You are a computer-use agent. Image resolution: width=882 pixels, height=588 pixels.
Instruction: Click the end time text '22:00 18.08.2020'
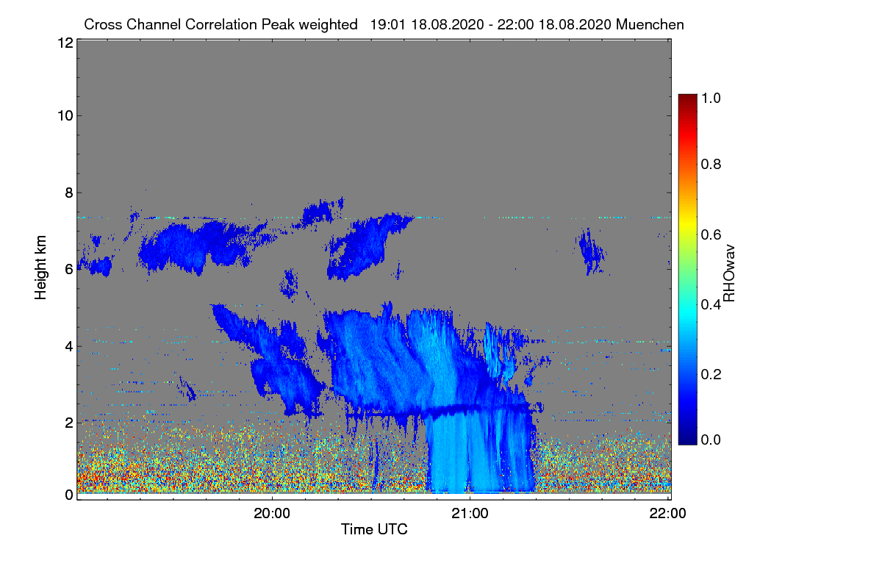click(x=556, y=24)
